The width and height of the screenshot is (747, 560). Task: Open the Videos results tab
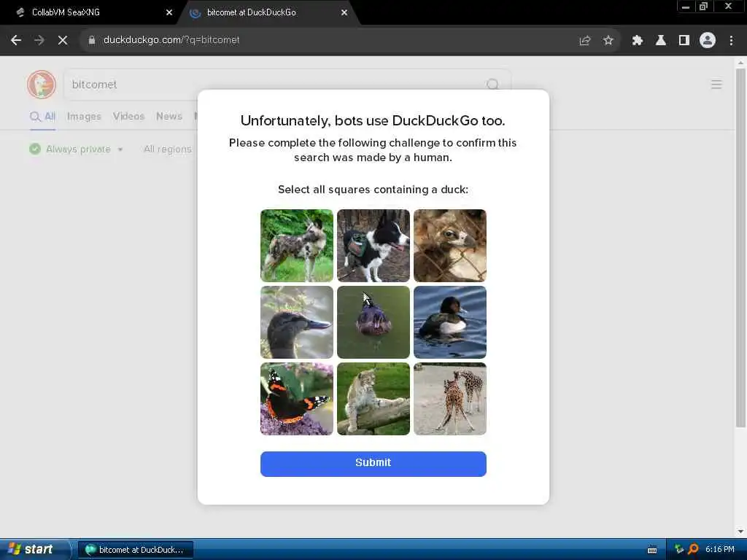click(x=128, y=117)
